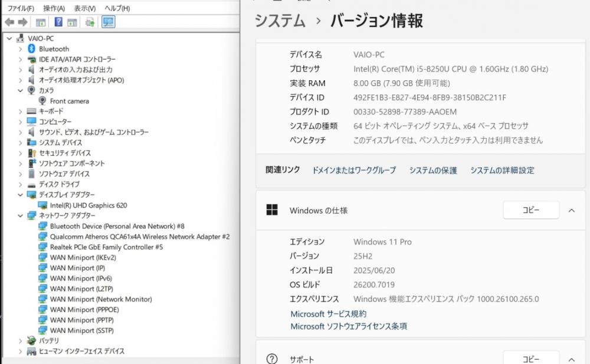Select the WAN Miniport (SSTP) adapter icon
This screenshot has width=590, height=364.
[x=43, y=330]
